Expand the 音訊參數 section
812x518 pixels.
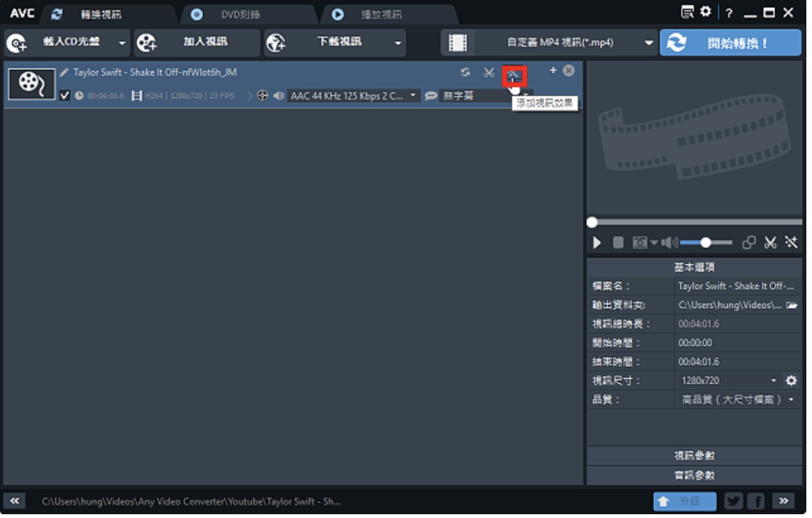click(695, 476)
